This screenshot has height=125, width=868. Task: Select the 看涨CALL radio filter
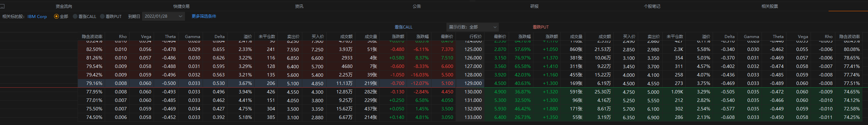coord(85,16)
